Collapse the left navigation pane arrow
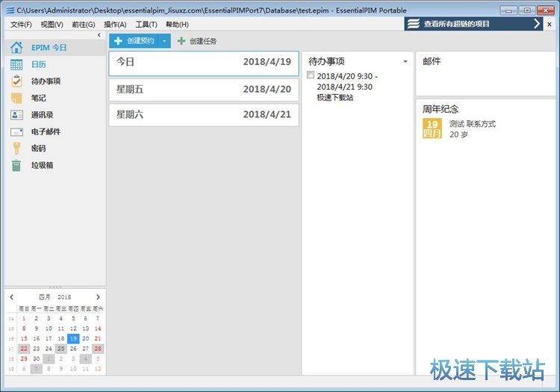This screenshot has height=392, width=560. point(99,35)
